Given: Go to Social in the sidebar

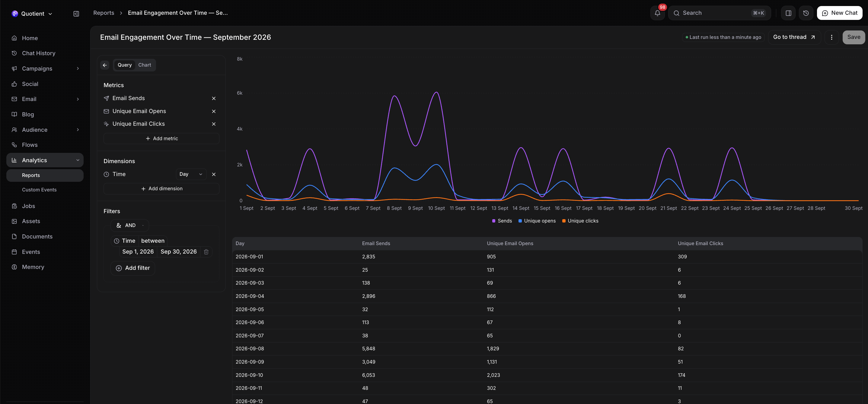Looking at the screenshot, I should (x=45, y=84).
